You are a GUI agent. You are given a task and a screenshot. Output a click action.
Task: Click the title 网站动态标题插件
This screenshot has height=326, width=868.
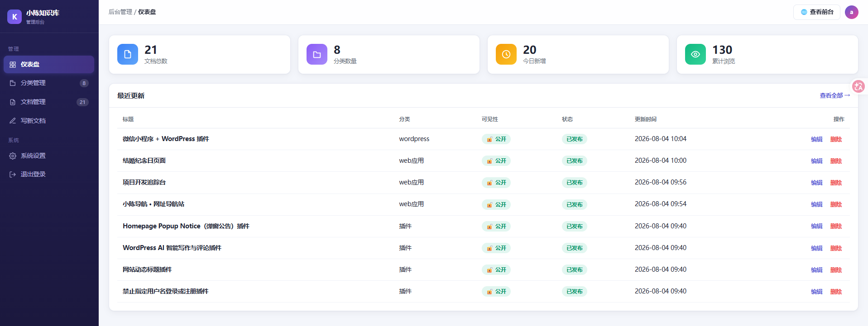(147, 269)
